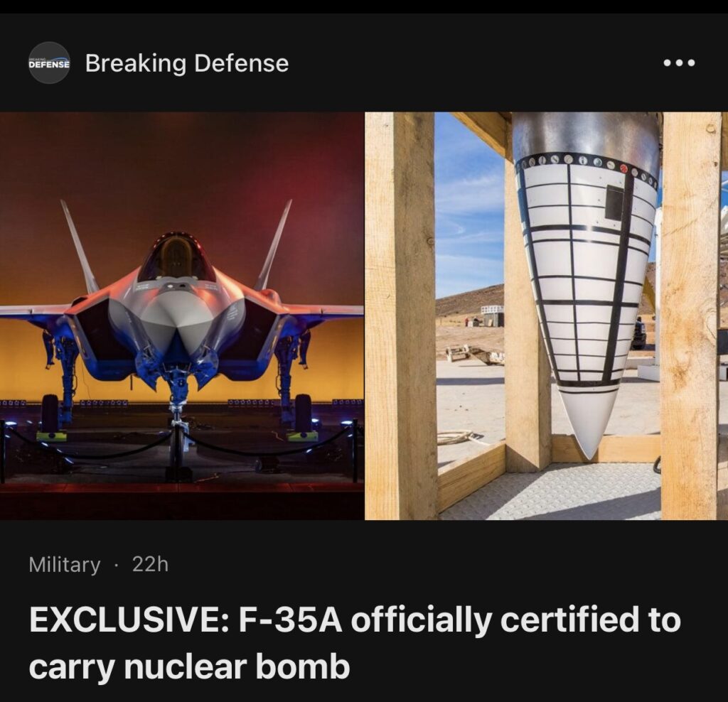Open the three-dot more options menu
The height and width of the screenshot is (702, 728).
pyautogui.click(x=679, y=63)
